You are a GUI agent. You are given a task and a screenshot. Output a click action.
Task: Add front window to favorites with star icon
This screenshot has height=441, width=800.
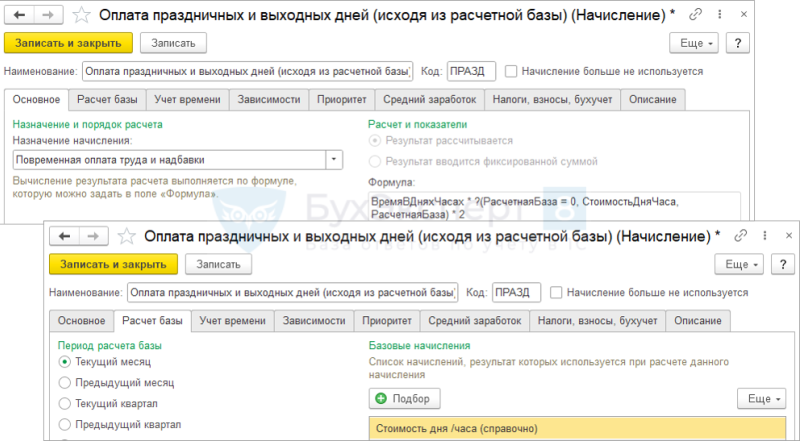(127, 236)
